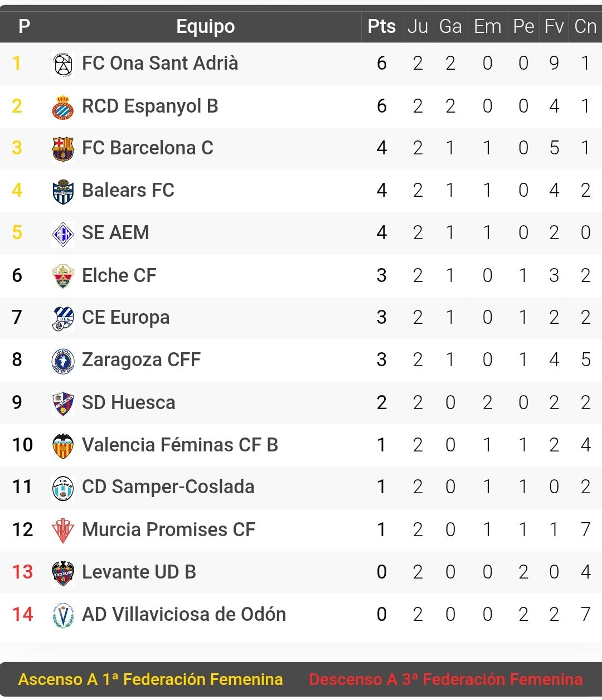
Task: Click the FC Ona Sant Adrià crest
Action: coord(62,64)
